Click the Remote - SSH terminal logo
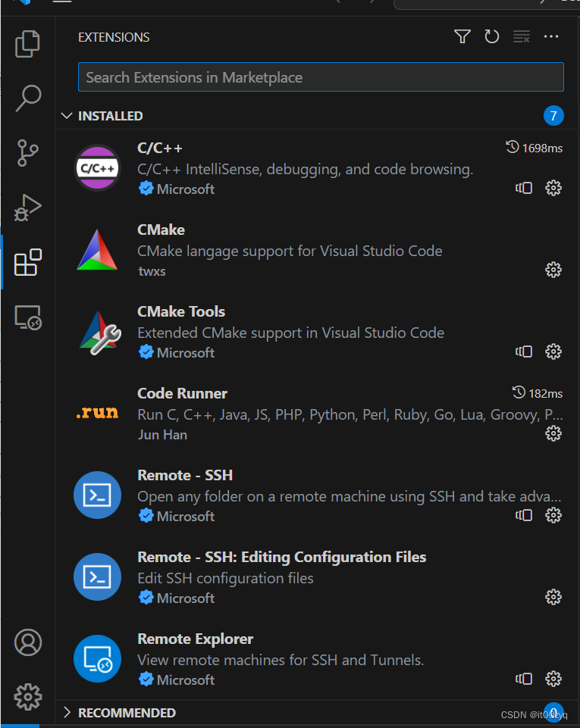Image resolution: width=580 pixels, height=728 pixels. tap(97, 495)
